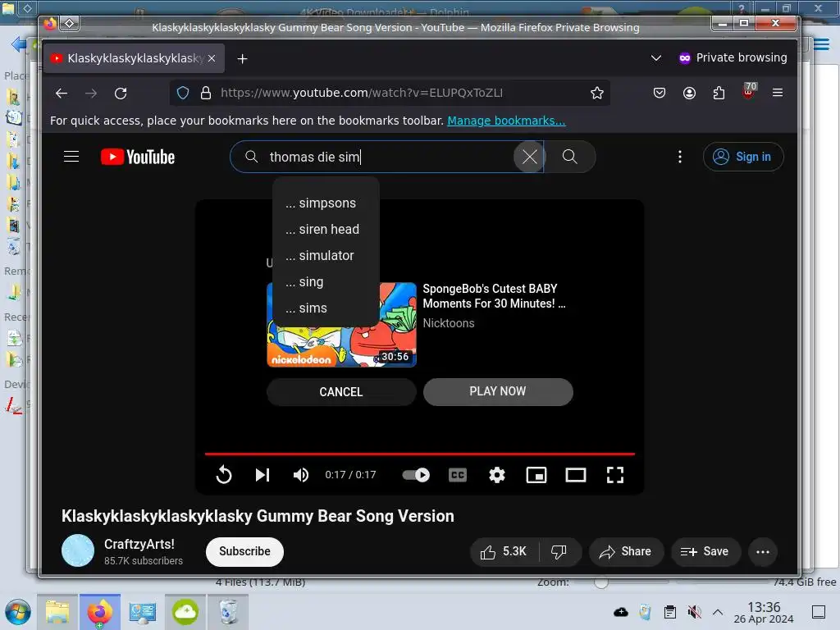Seek on the red video progress bar
840x630 pixels.
pyautogui.click(x=419, y=454)
